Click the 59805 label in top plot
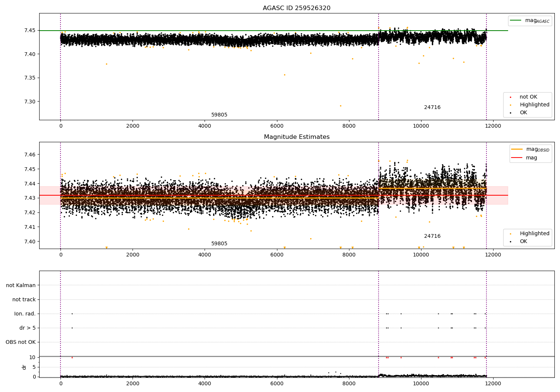 219,115
